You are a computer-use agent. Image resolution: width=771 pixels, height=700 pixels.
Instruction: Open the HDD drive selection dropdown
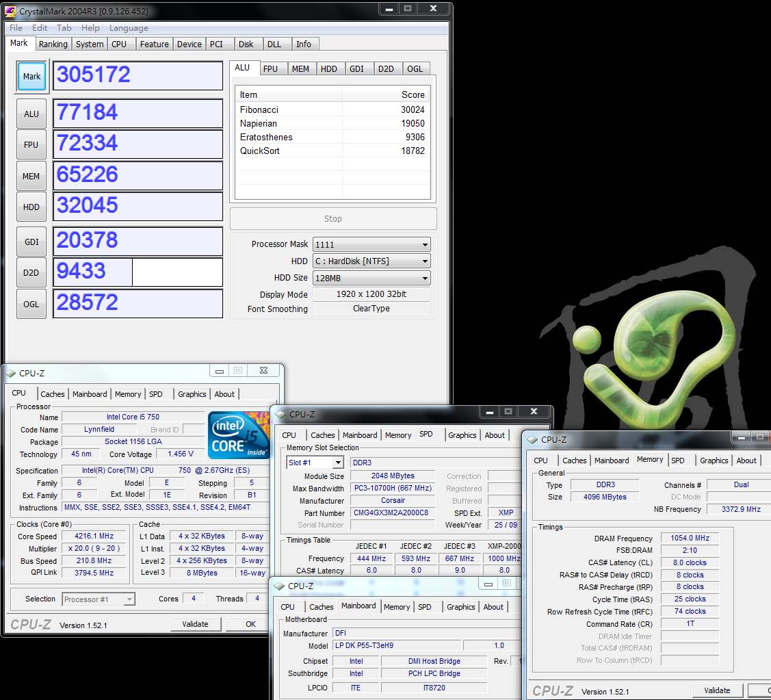(x=425, y=261)
